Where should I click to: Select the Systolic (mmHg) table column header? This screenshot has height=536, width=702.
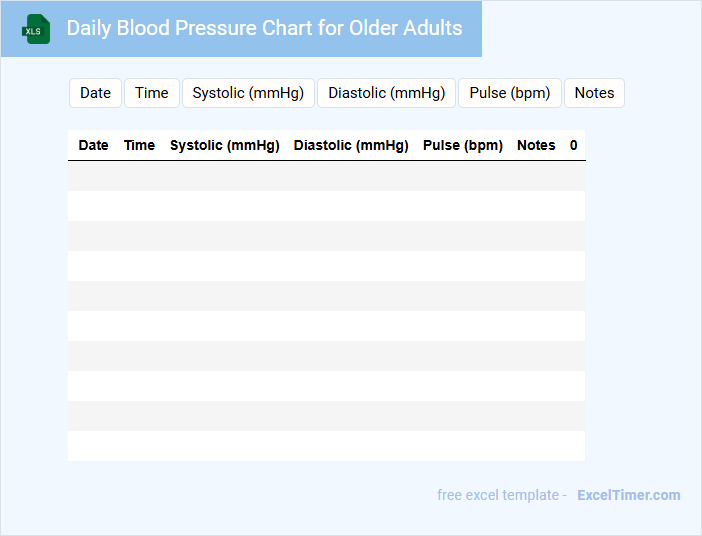coord(224,145)
